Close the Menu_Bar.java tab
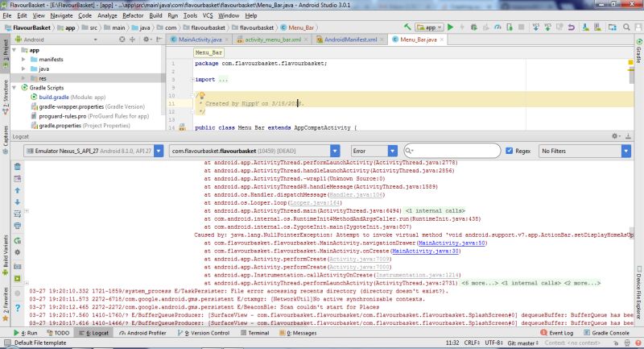Viewport: 644px width, 349px height. (x=442, y=39)
